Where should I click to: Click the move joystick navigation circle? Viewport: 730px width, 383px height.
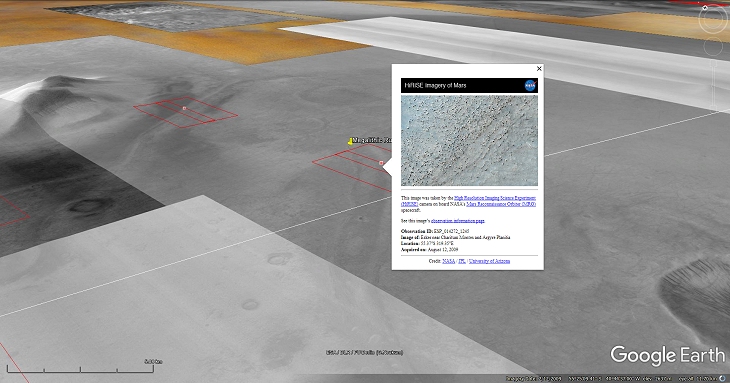click(713, 47)
